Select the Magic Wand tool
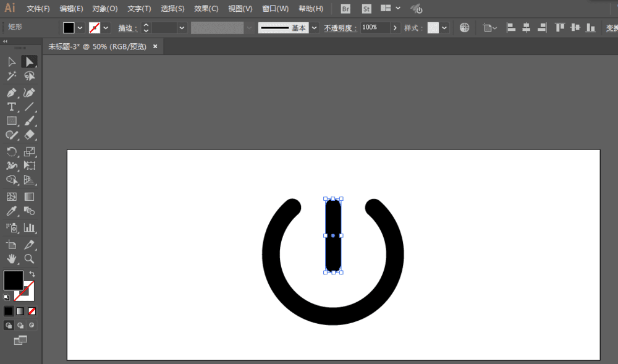 pyautogui.click(x=11, y=76)
